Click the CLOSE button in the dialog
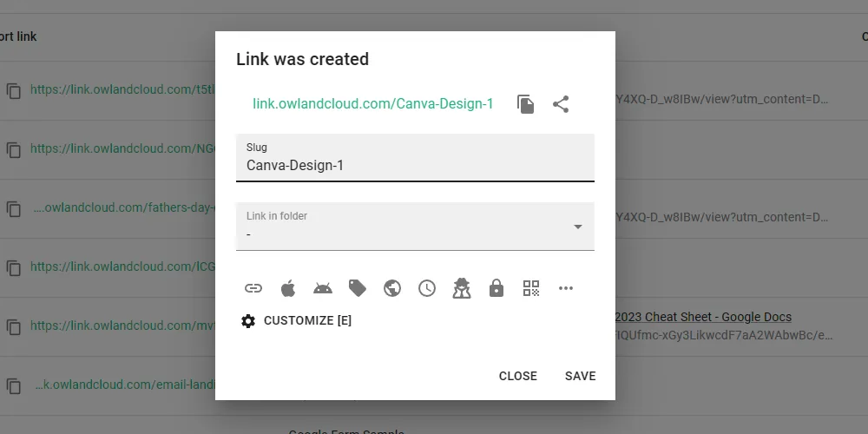The image size is (868, 434). point(517,376)
